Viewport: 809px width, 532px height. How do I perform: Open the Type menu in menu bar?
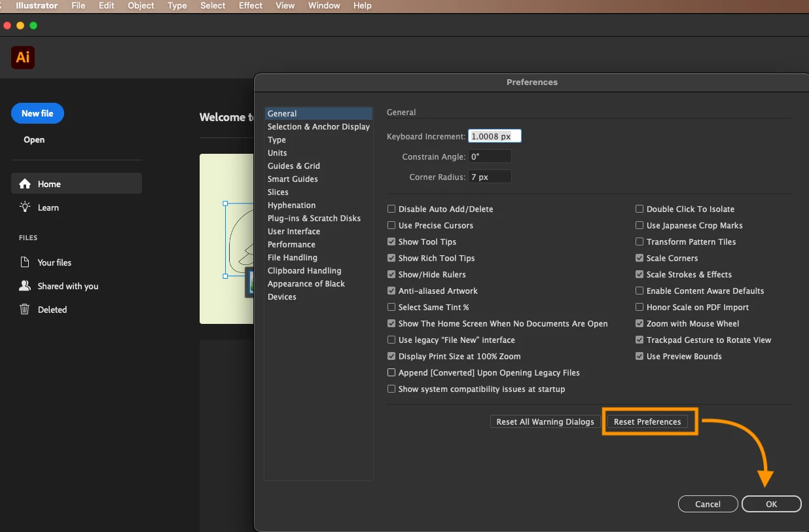pyautogui.click(x=177, y=5)
